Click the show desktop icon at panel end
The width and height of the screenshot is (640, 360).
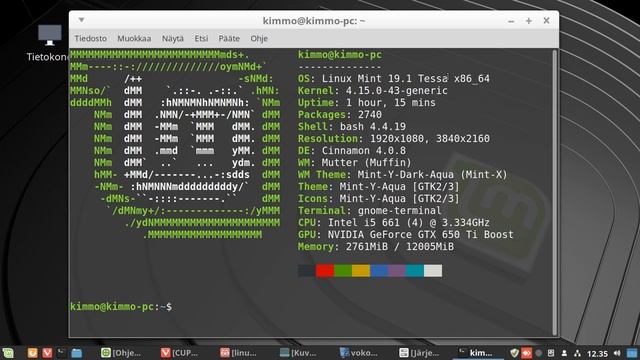click(632, 353)
